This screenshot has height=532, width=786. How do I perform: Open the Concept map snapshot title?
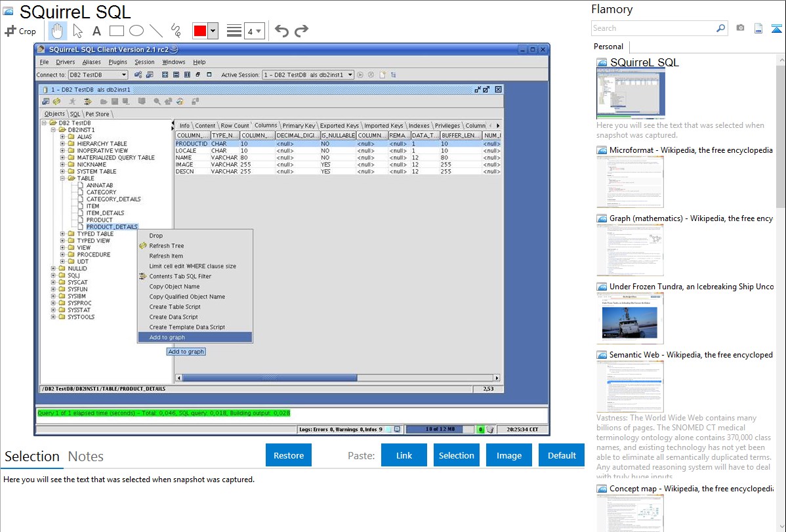coord(691,489)
